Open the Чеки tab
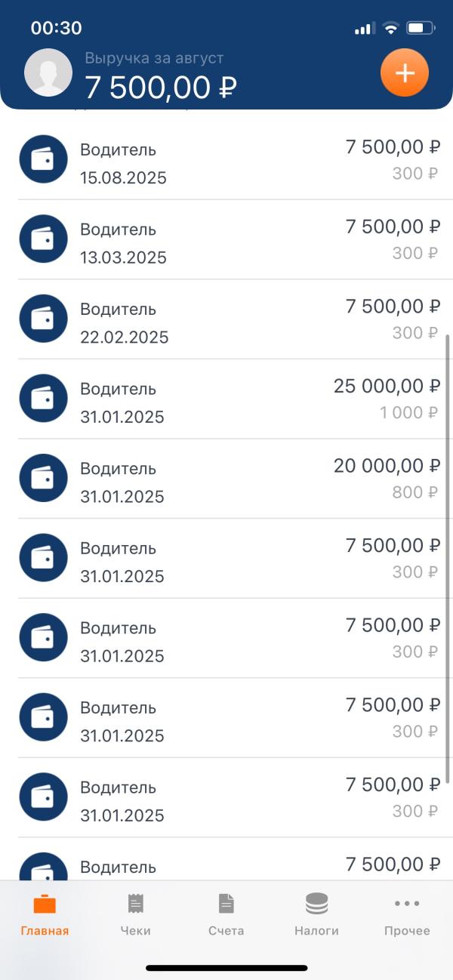Screen dimensions: 453x980 (135, 914)
